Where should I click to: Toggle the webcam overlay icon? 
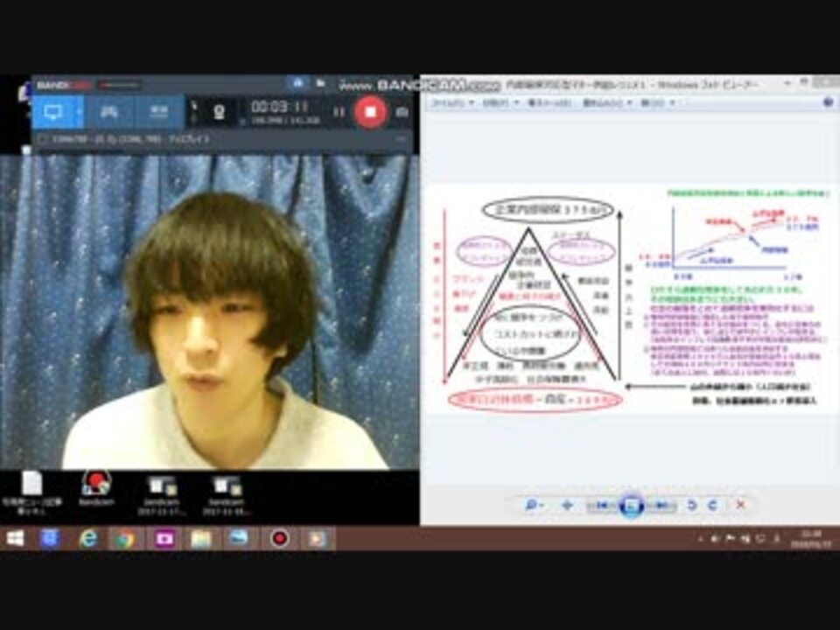219,112
